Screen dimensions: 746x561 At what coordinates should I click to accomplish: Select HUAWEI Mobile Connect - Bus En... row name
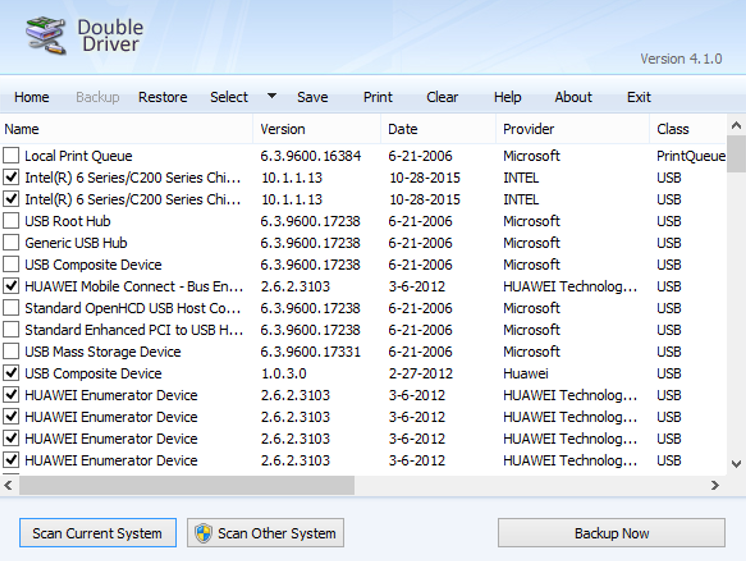tap(134, 286)
